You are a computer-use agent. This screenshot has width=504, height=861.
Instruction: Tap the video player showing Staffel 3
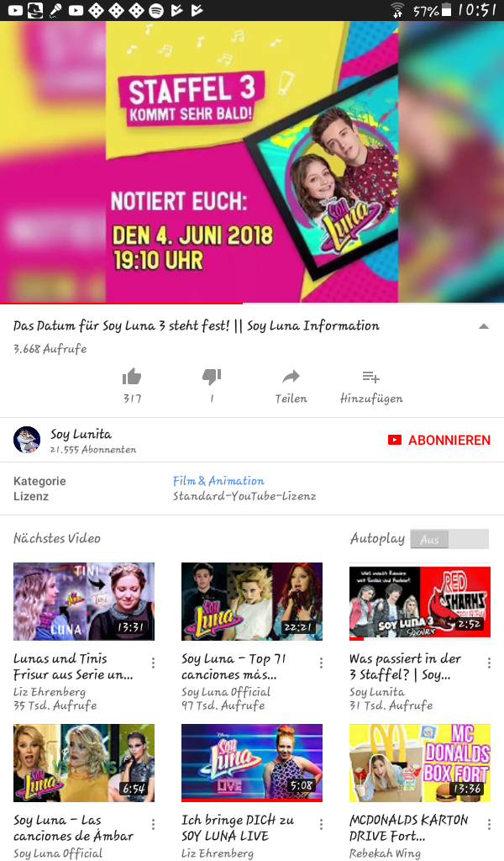[x=252, y=162]
